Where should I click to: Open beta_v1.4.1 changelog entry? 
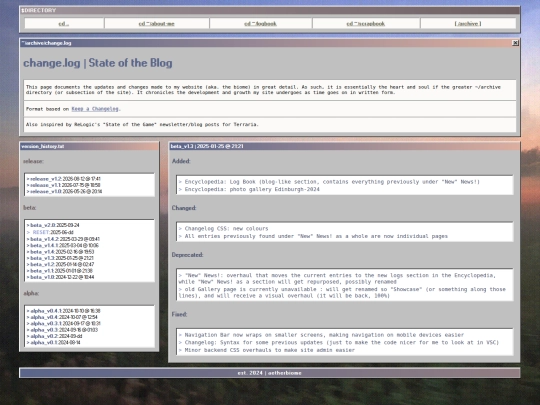(x=64, y=246)
